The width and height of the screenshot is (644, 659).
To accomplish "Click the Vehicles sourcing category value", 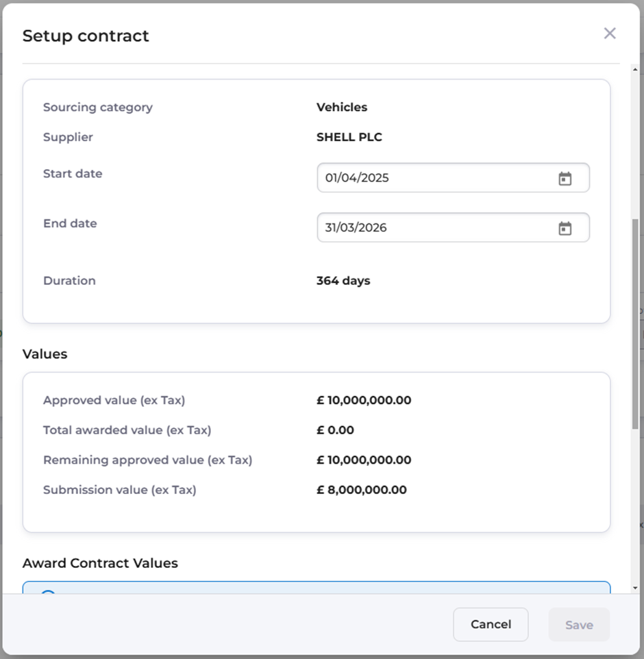I will click(x=342, y=107).
